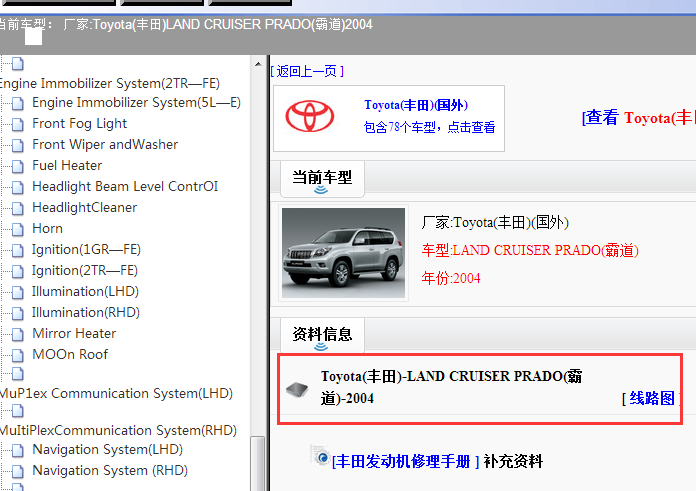
Task: Click Toyota(丰田)-LAND CRUISER PRADO(霸道)-2004 title
Action: coord(451,387)
